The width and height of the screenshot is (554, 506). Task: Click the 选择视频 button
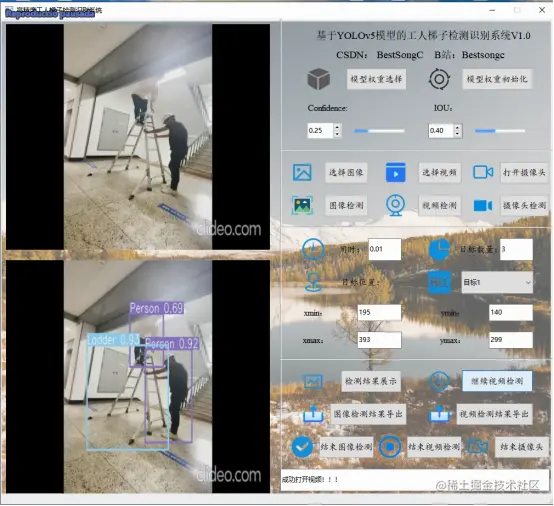[439, 172]
